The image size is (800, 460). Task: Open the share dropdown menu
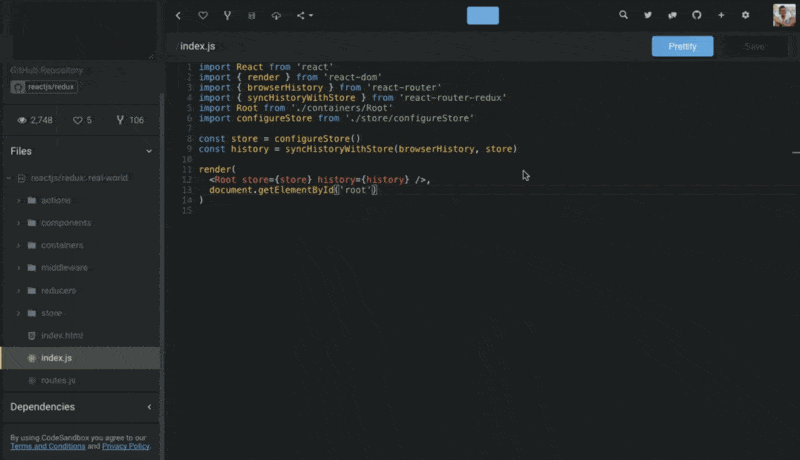click(x=305, y=15)
